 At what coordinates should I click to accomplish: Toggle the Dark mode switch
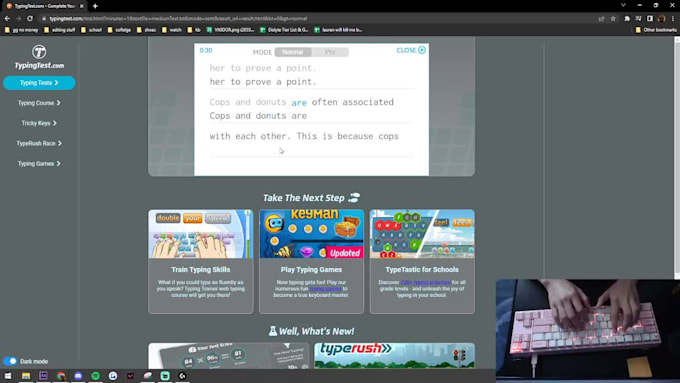[10, 361]
